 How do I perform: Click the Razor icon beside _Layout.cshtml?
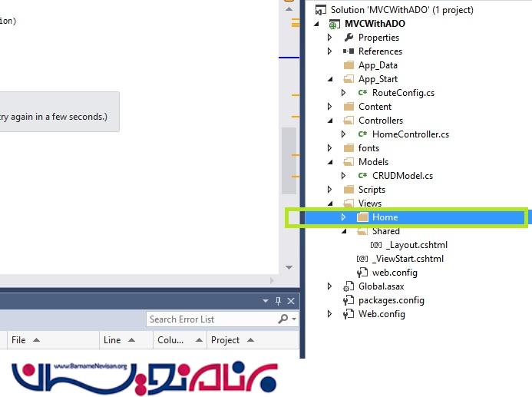pos(376,245)
